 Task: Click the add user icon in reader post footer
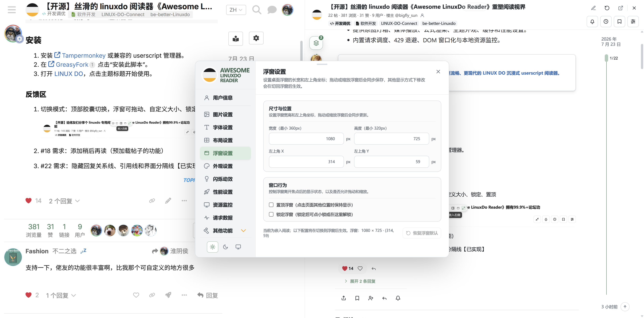(371, 298)
